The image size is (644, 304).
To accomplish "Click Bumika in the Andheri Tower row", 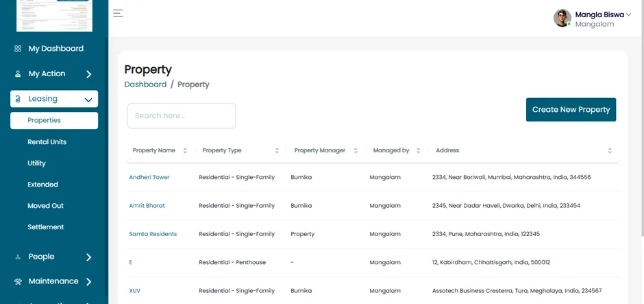I will pos(301,177).
